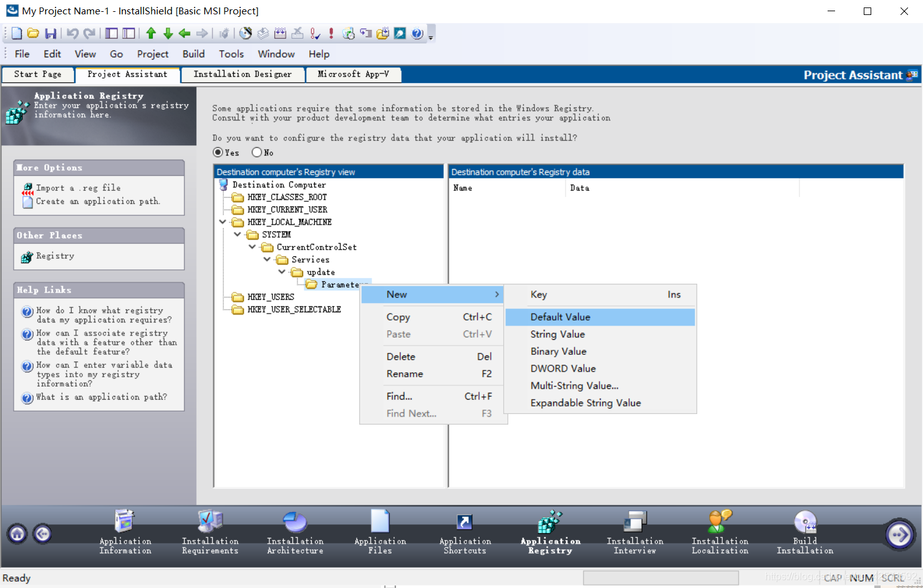This screenshot has width=923, height=588.
Task: Click Find... in the context menu
Action: pyautogui.click(x=433, y=396)
